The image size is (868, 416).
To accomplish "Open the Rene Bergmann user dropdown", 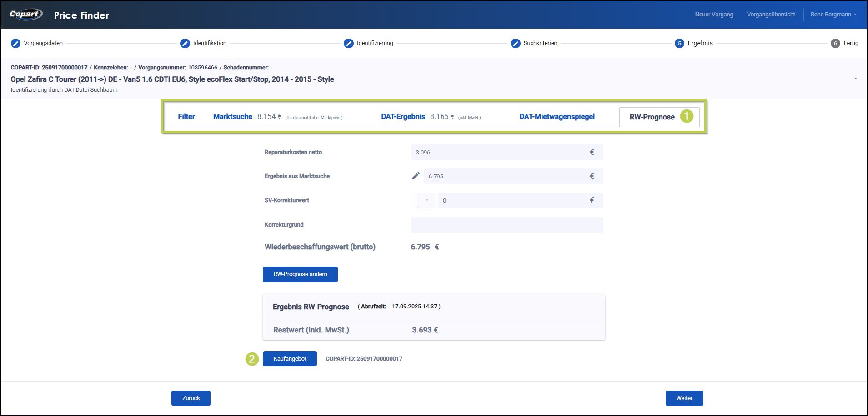I will click(x=833, y=15).
